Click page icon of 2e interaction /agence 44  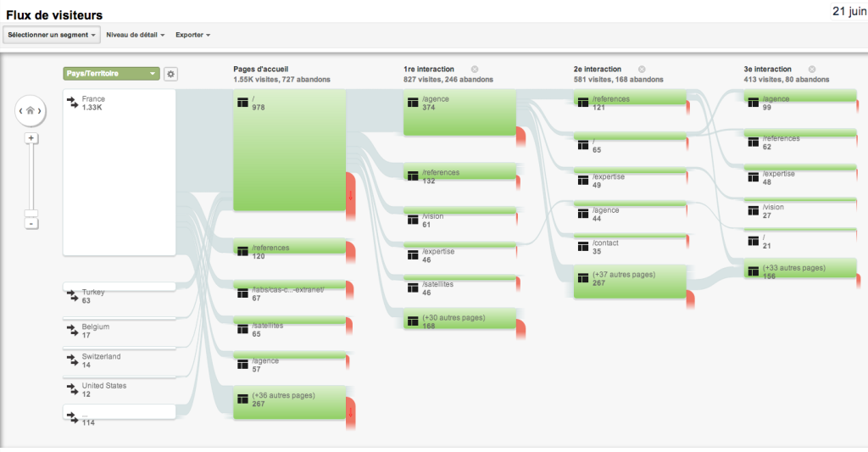pos(583,214)
